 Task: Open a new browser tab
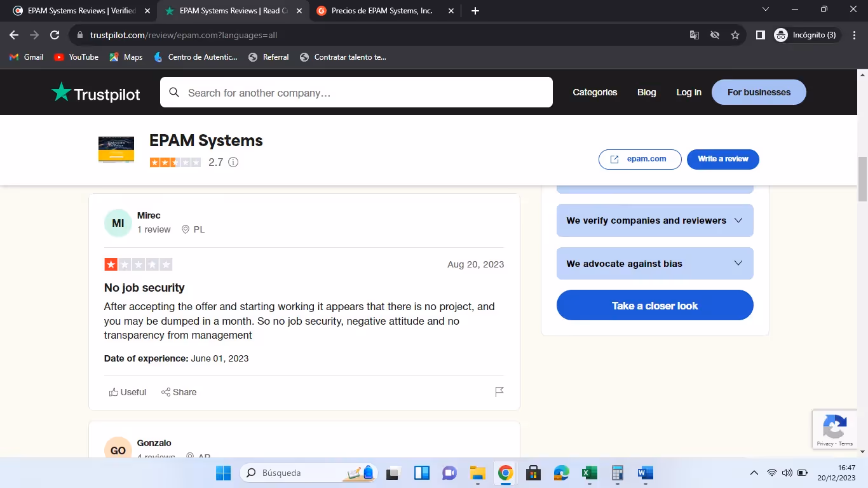click(x=475, y=11)
